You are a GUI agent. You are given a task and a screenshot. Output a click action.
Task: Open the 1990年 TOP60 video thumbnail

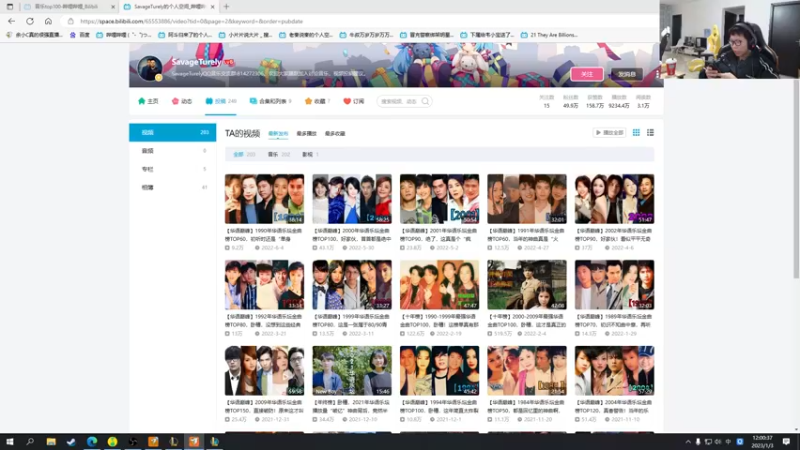[264, 199]
